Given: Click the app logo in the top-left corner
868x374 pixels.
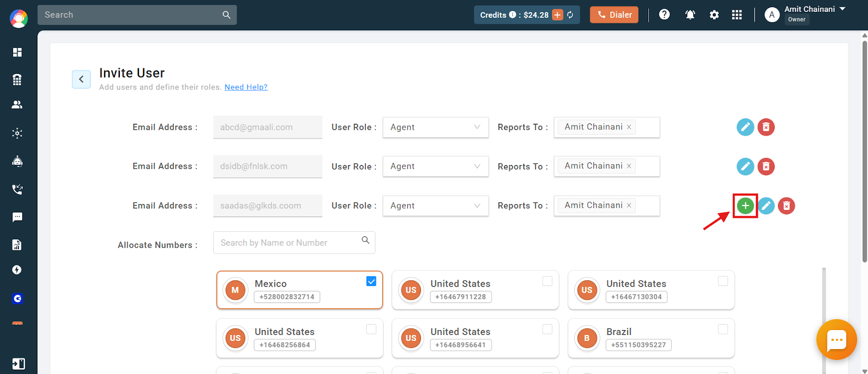Looking at the screenshot, I should coord(18,18).
